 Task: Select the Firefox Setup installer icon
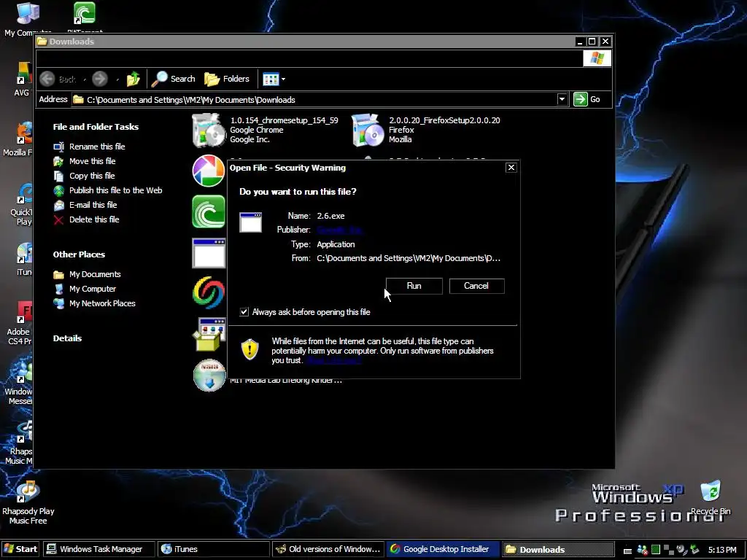coord(367,130)
